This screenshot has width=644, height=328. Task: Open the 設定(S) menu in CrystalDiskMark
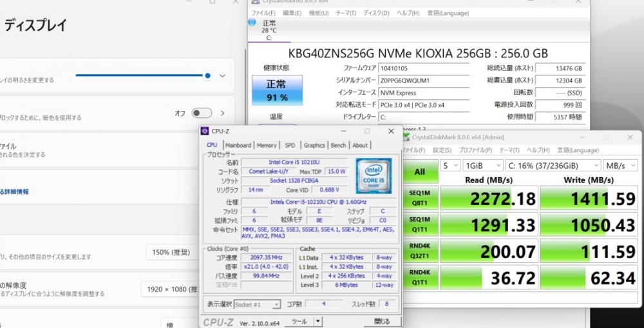442,150
